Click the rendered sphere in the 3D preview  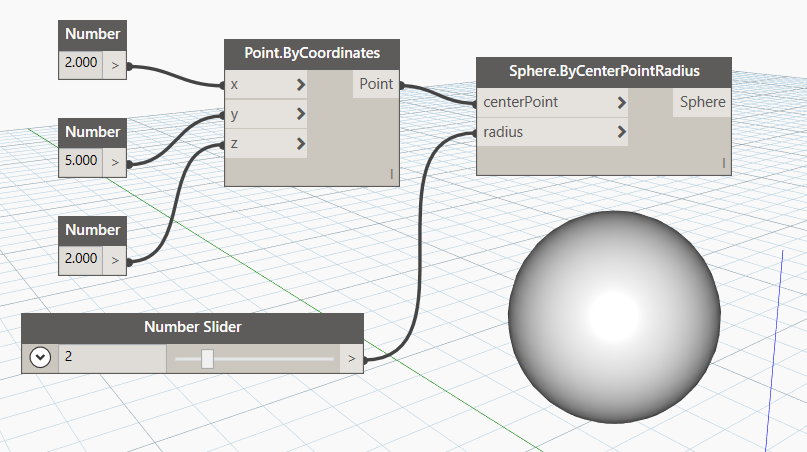[614, 317]
